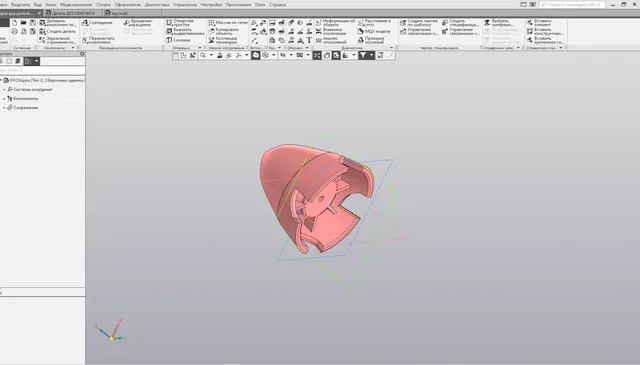
Task: Open the filter funnel dropdown arrow
Action: [371, 56]
